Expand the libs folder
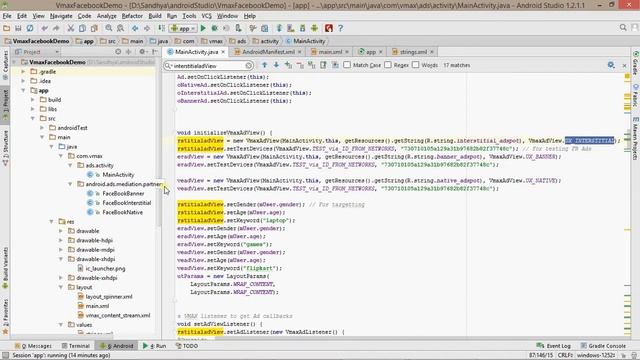The width and height of the screenshot is (640, 360). (x=33, y=109)
